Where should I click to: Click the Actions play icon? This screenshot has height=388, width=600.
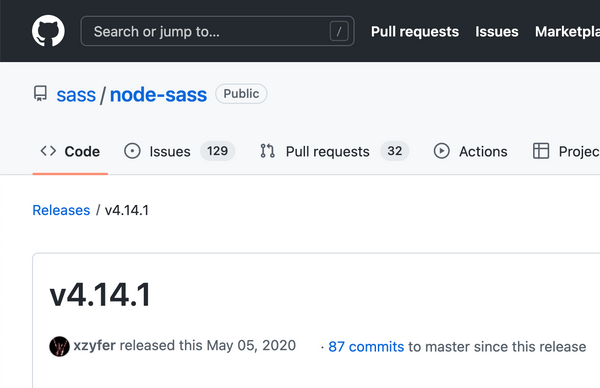pyautogui.click(x=442, y=151)
